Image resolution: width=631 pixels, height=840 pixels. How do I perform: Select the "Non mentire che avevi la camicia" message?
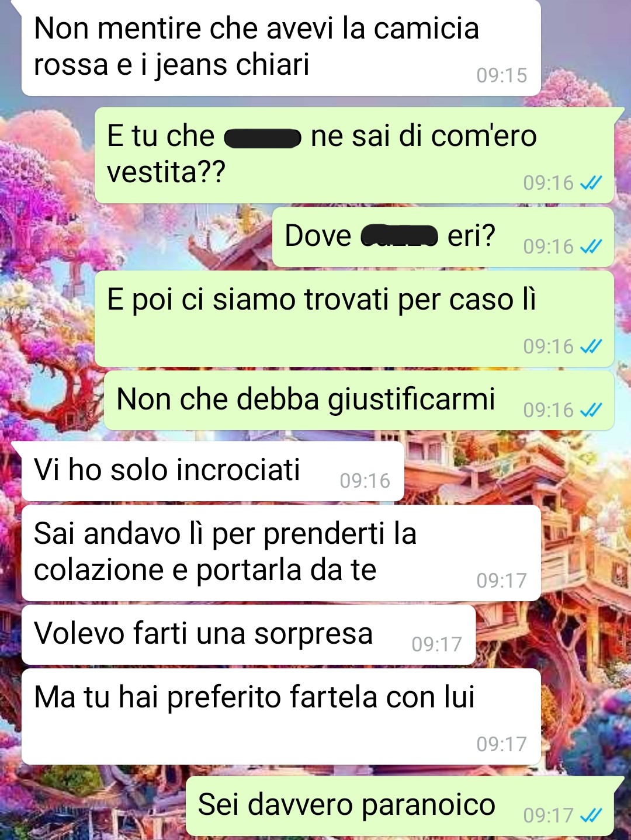(280, 47)
